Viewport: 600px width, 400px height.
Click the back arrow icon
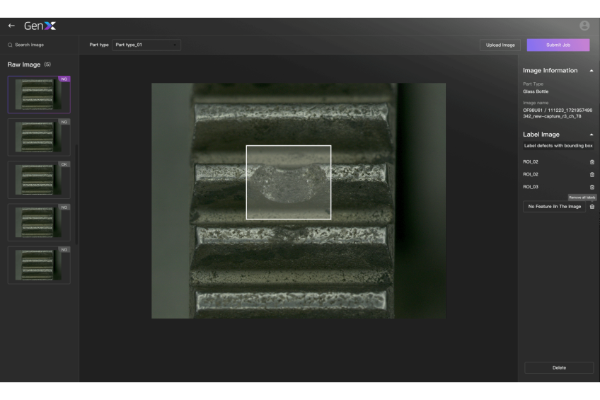(11, 25)
